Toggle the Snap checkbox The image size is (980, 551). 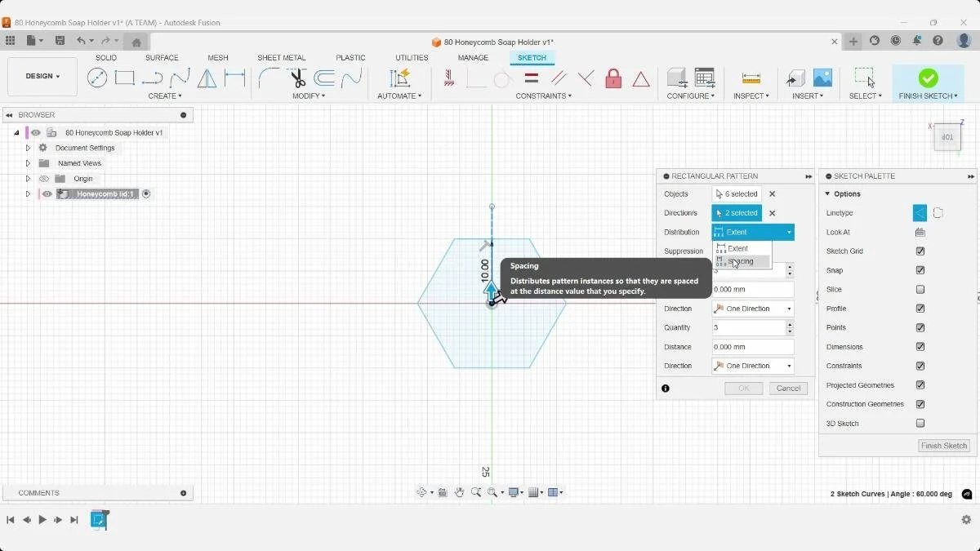pyautogui.click(x=920, y=270)
